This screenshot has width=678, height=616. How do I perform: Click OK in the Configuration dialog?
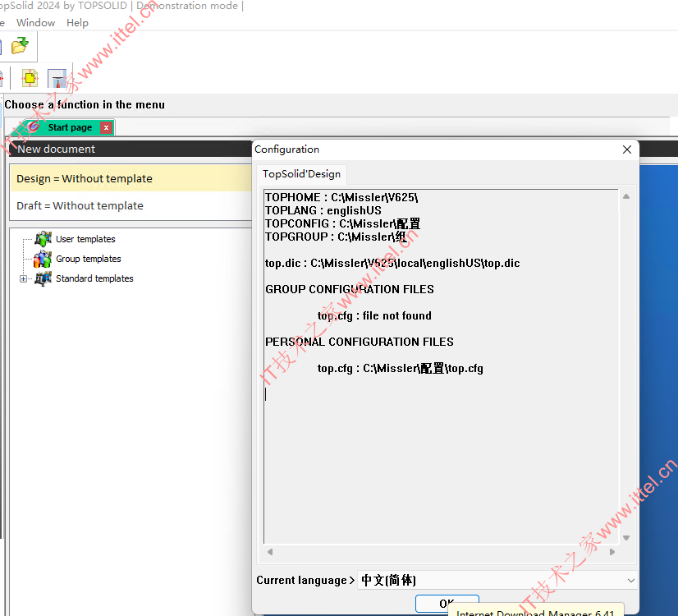pos(447,604)
